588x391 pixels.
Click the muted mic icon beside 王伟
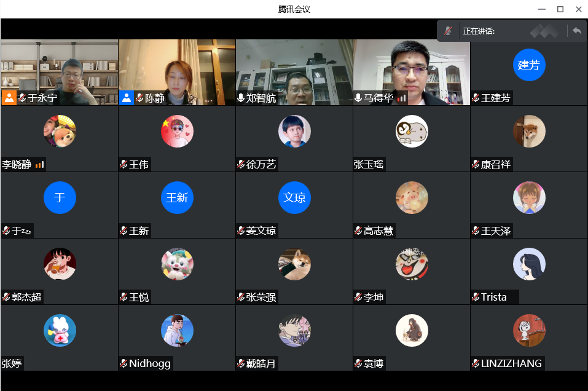coord(123,164)
